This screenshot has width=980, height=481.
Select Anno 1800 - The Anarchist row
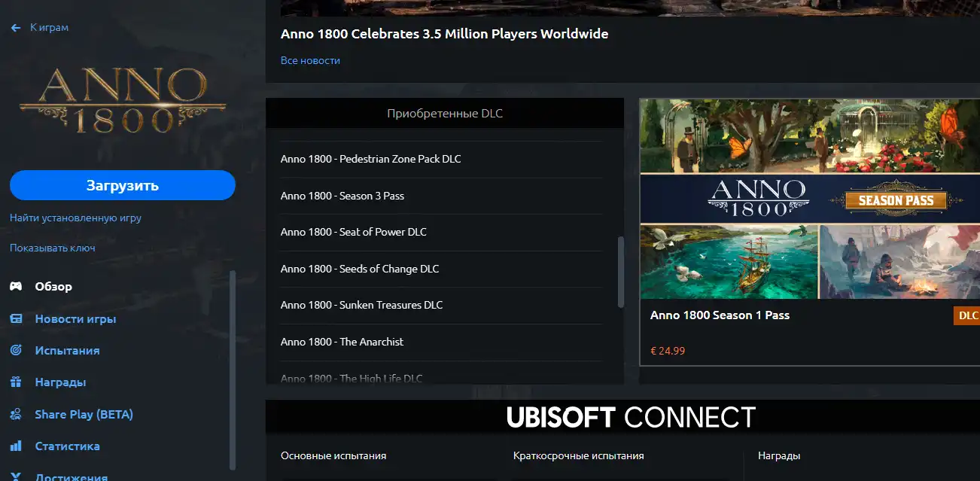(x=441, y=342)
